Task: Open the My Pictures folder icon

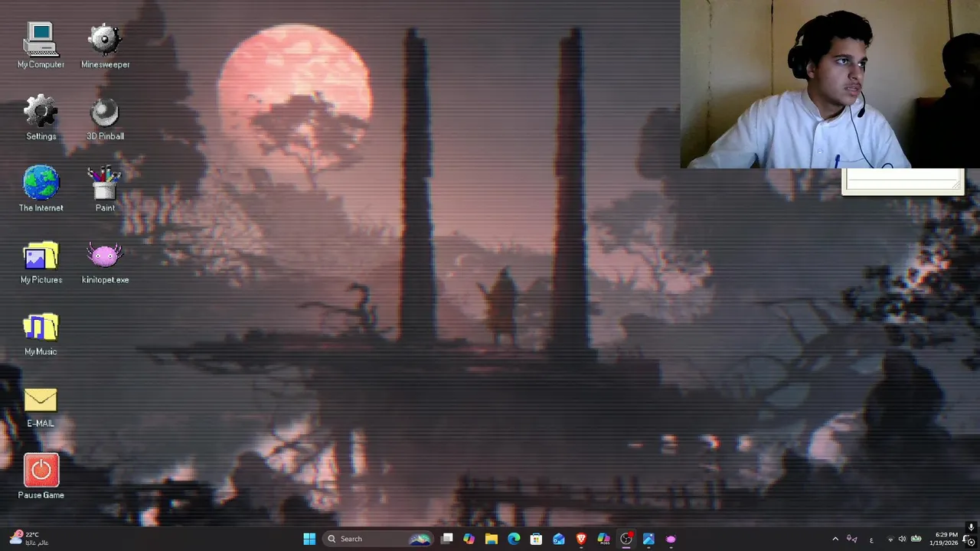Action: click(x=41, y=262)
